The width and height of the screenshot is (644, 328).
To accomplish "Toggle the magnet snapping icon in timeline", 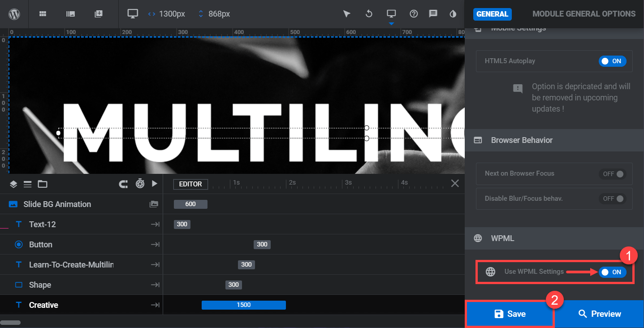I will pos(123,184).
